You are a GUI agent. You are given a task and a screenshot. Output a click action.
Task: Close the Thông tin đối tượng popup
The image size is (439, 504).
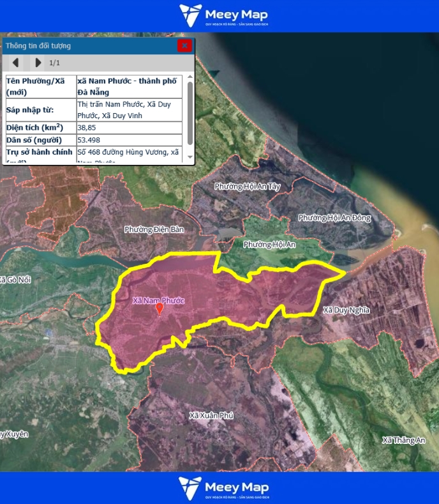(184, 45)
